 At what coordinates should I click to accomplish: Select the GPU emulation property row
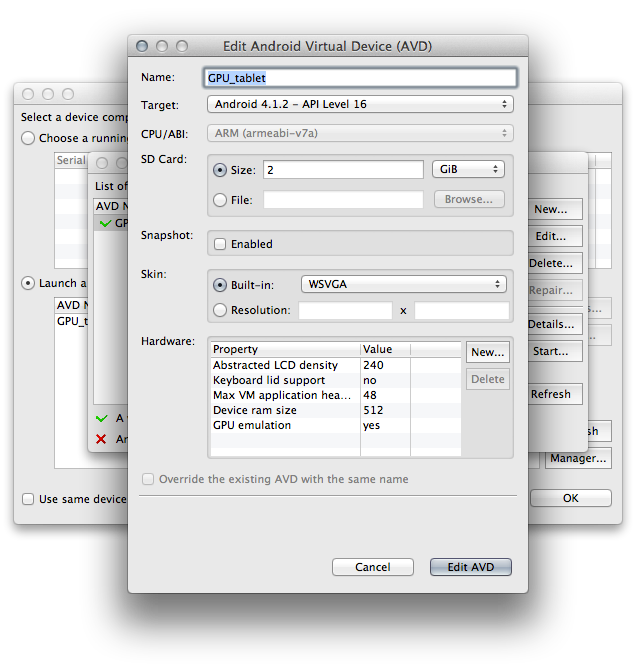pyautogui.click(x=285, y=425)
